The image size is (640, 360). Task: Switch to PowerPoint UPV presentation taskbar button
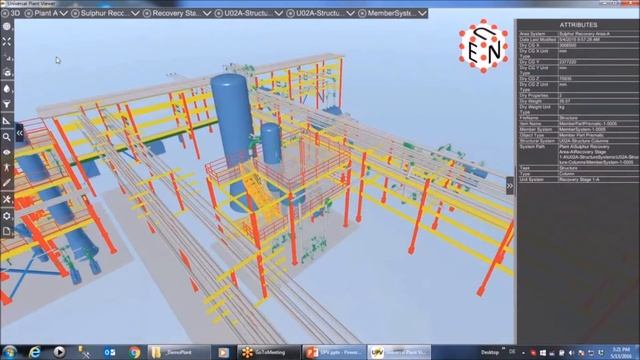[x=334, y=352]
